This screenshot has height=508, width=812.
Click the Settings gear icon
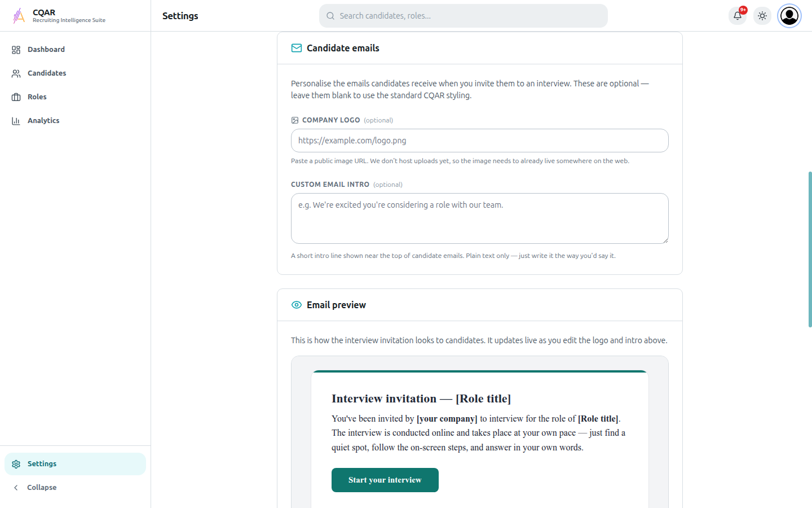[x=16, y=464]
